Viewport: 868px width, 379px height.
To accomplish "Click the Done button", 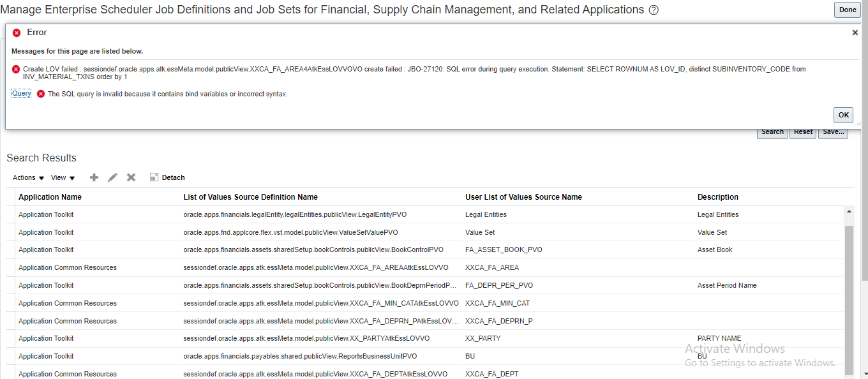I will pos(847,10).
